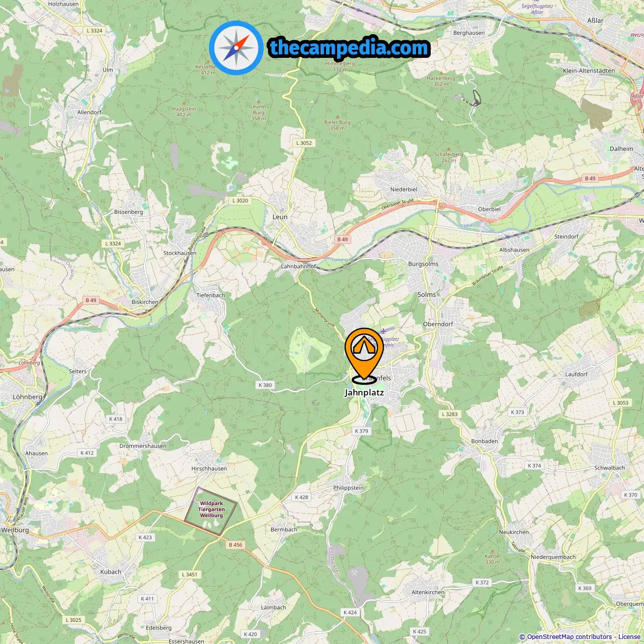Click the Segelflugplatz airplane icon near Braunfels
The width and height of the screenshot is (644, 644).
pos(383,331)
